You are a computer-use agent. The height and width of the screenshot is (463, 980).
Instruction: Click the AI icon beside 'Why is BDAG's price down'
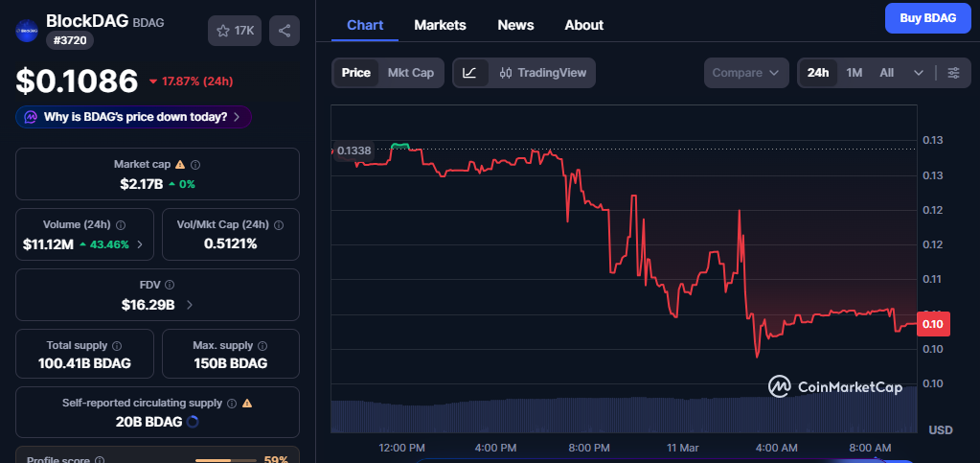coord(30,117)
